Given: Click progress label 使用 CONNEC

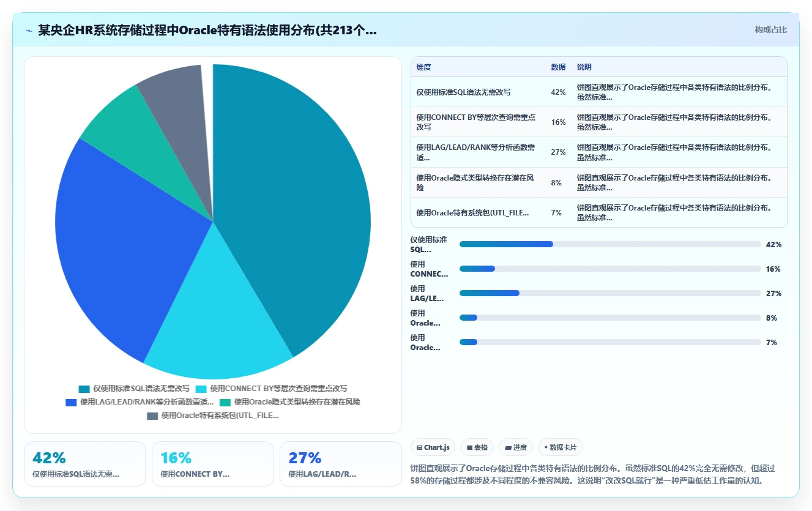Looking at the screenshot, I should pyautogui.click(x=429, y=269).
